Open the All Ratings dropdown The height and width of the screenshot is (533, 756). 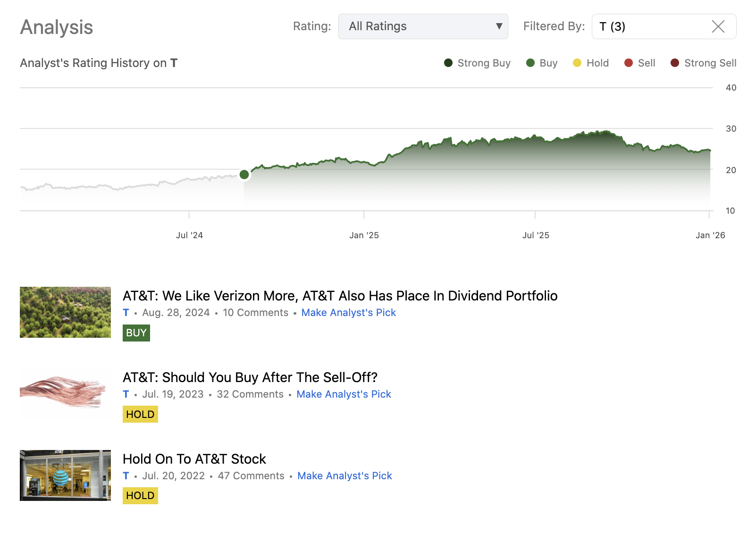tap(423, 26)
